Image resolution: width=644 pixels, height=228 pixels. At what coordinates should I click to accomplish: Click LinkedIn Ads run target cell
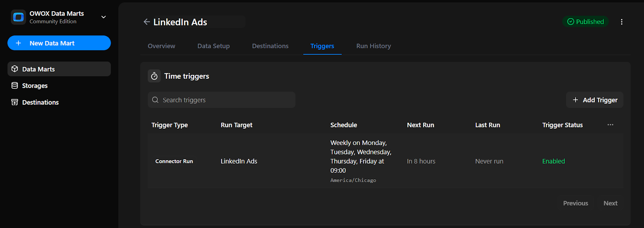tap(239, 161)
